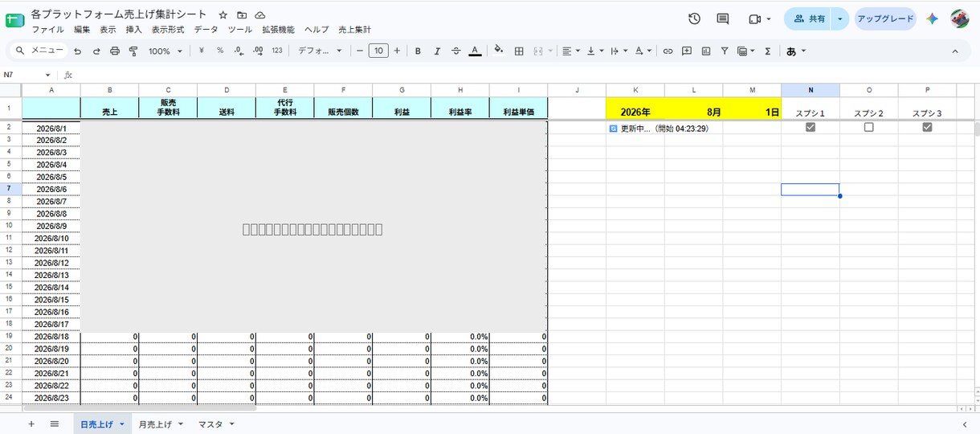
Task: Print the spreadsheet via printer icon
Action: pos(115,51)
